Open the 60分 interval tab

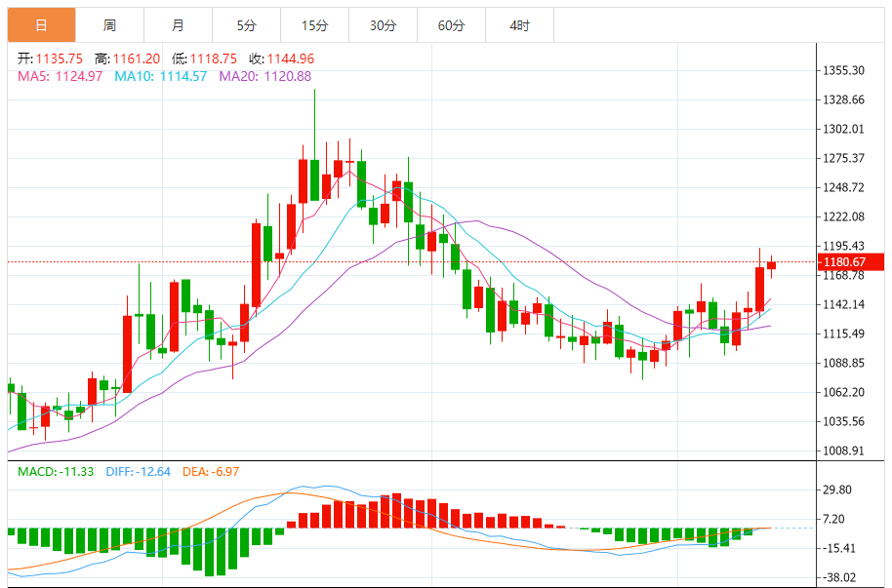(x=451, y=25)
